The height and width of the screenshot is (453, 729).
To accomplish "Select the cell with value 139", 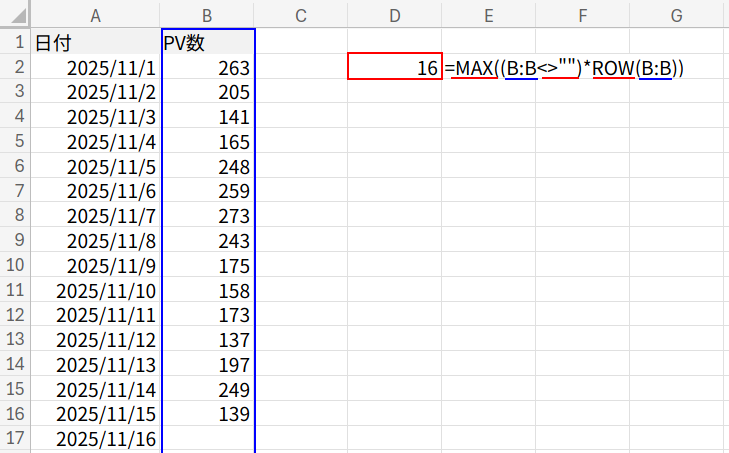I will click(x=208, y=414).
